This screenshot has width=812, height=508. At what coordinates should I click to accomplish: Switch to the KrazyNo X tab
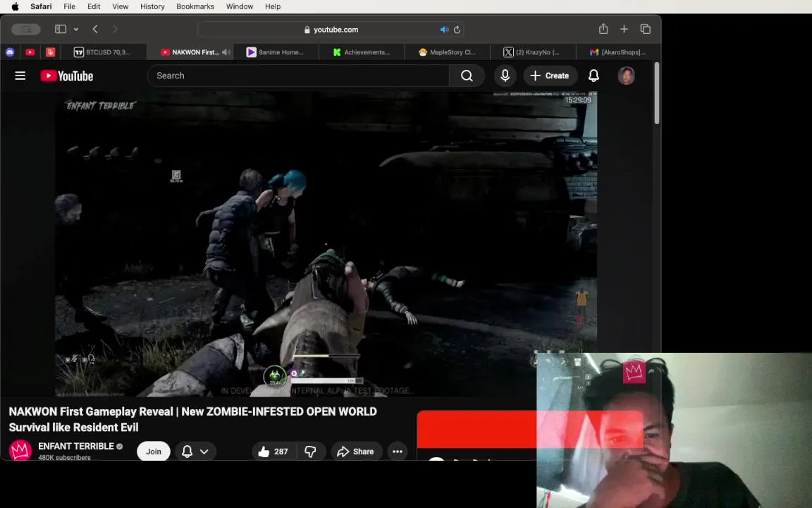pyautogui.click(x=532, y=52)
